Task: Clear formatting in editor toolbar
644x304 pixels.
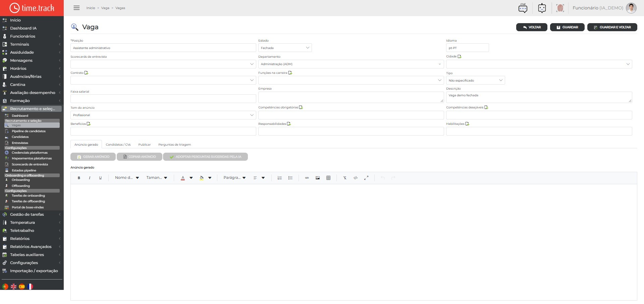Action: 344,178
